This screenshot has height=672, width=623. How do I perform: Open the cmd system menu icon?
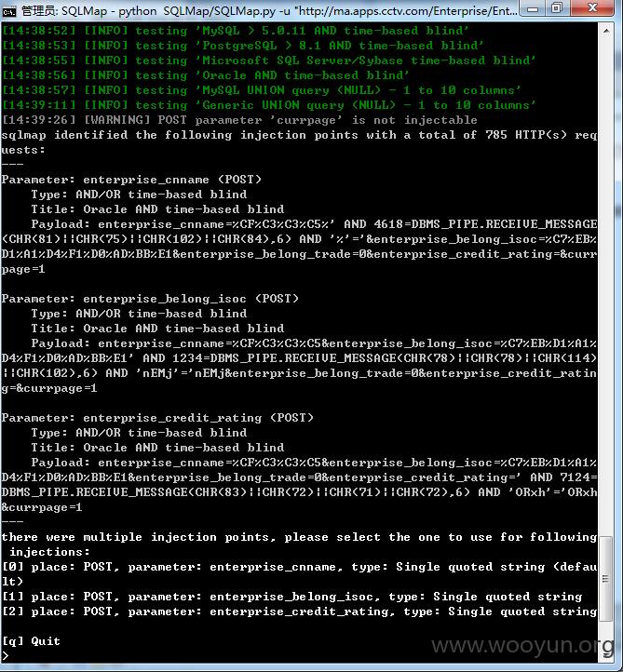tap(8, 11)
